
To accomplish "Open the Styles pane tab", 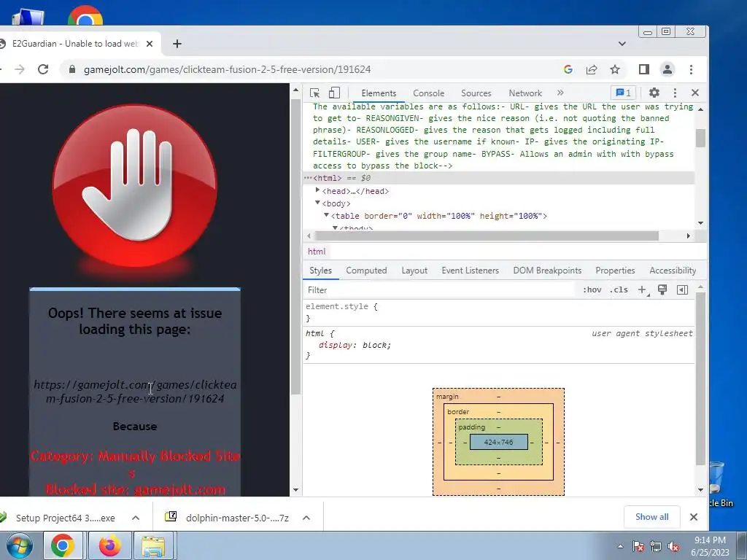I will 320,271.
